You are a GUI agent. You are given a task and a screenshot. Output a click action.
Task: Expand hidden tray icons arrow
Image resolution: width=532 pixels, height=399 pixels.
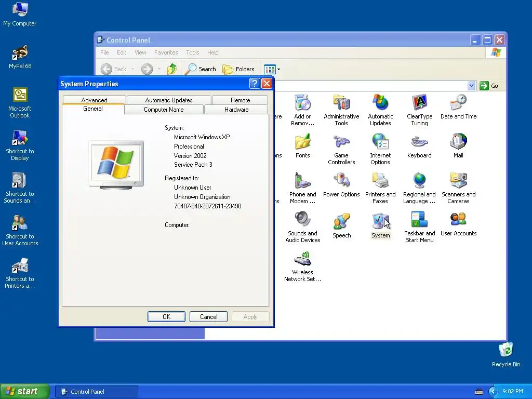click(493, 392)
